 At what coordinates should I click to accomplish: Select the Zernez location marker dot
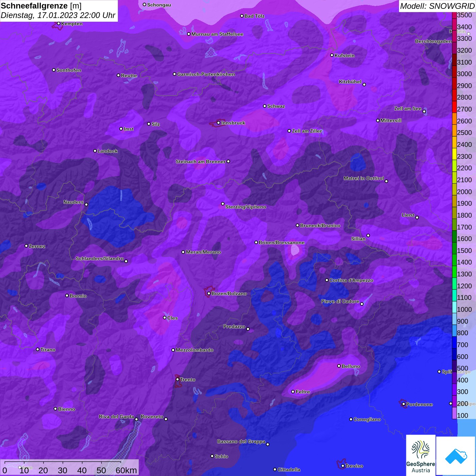coord(26,246)
